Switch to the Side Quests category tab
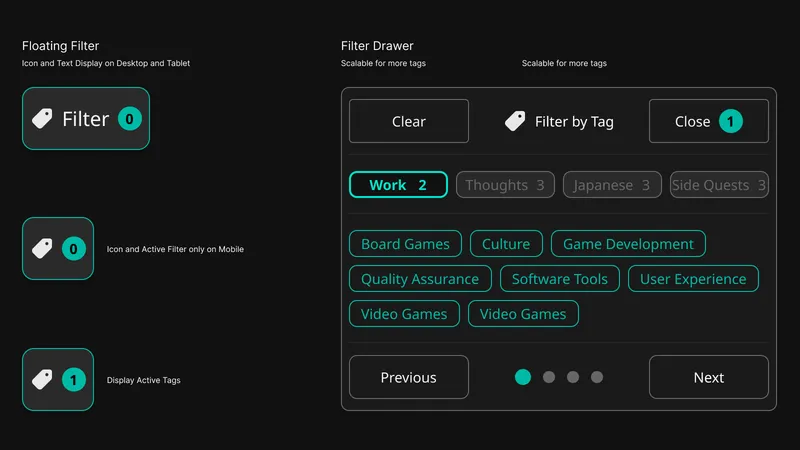800x450 pixels. (x=719, y=185)
